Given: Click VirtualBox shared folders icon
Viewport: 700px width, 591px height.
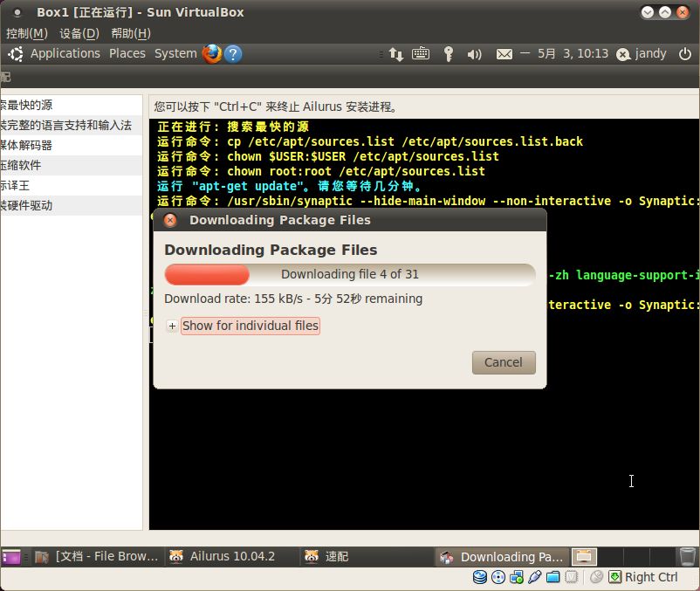Looking at the screenshot, I should click(552, 577).
